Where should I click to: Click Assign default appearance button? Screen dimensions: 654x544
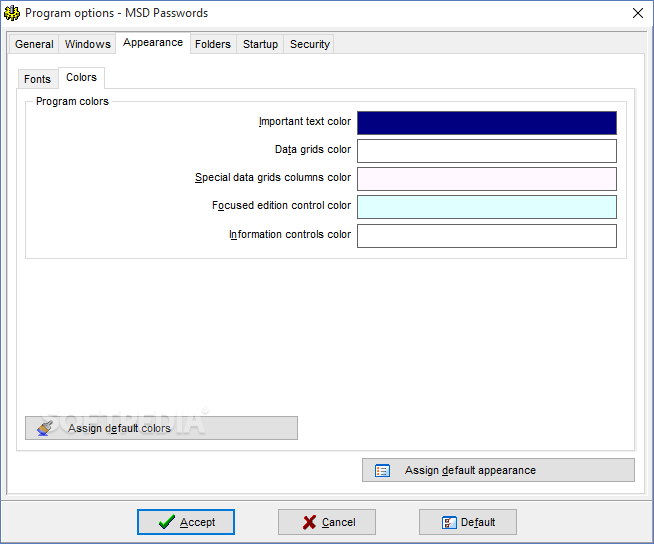pos(498,470)
